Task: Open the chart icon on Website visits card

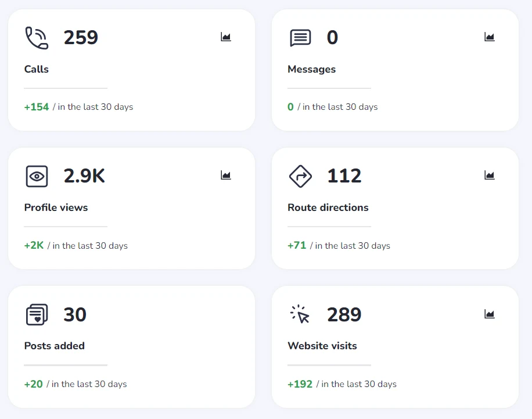Action: [489, 314]
